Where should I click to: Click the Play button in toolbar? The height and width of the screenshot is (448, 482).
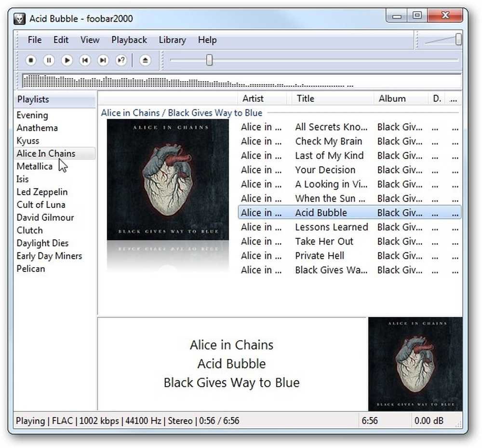[x=67, y=60]
